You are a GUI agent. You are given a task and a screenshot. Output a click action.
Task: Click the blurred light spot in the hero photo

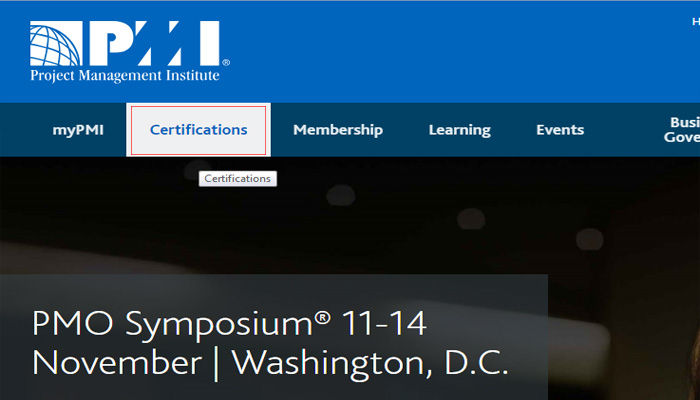click(x=341, y=195)
